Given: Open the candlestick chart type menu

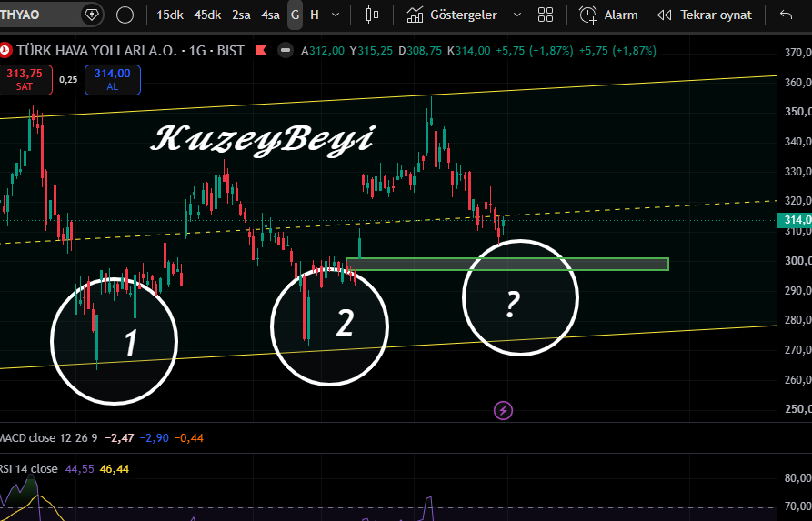Looking at the screenshot, I should [372, 15].
